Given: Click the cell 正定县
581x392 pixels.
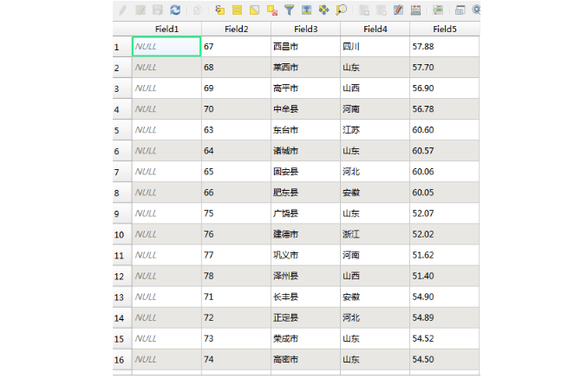Looking at the screenshot, I should point(306,318).
